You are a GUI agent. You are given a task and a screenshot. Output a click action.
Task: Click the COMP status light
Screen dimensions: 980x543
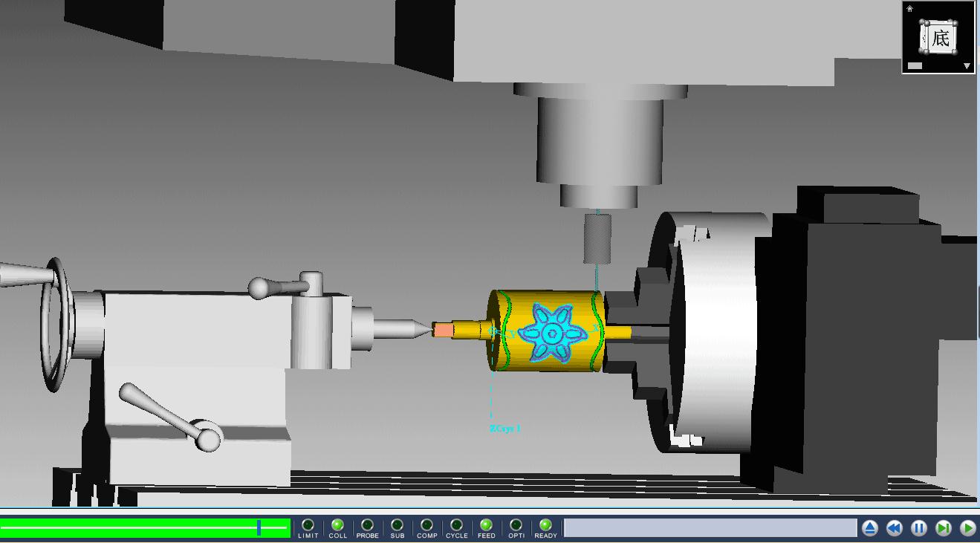[x=426, y=525]
